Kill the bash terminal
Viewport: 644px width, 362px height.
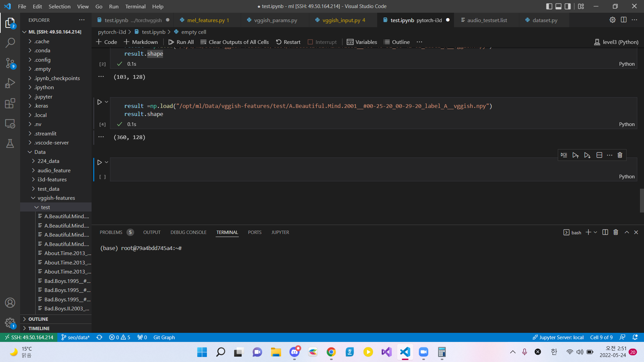point(615,232)
